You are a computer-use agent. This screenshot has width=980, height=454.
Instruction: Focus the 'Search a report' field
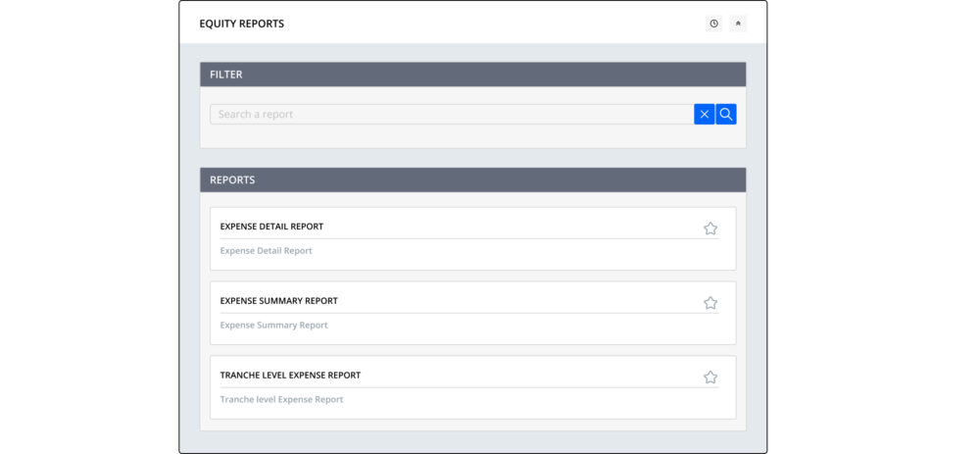tap(451, 115)
